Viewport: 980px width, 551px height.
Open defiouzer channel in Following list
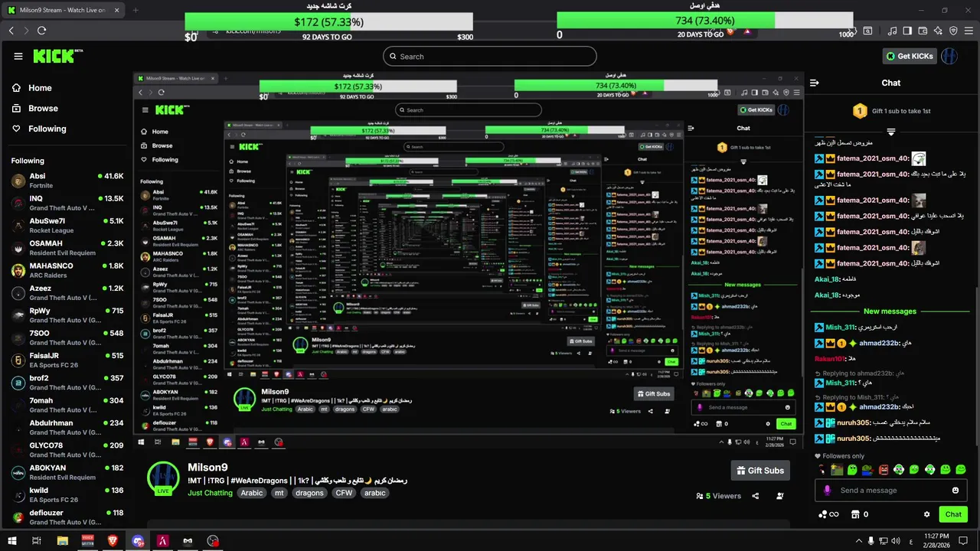tap(67, 517)
